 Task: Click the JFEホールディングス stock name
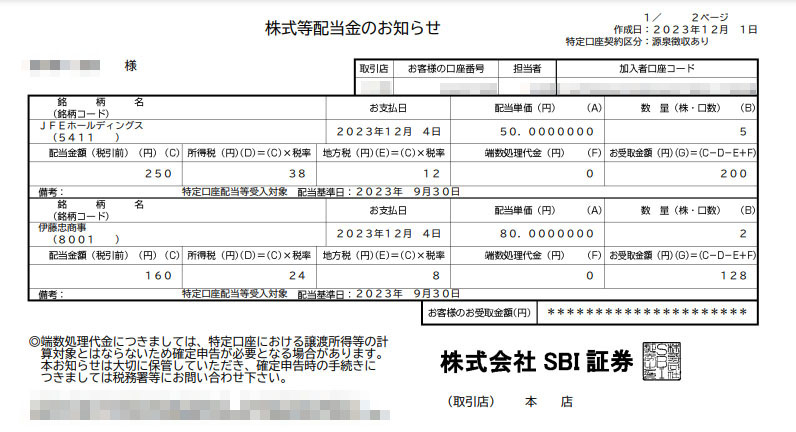[x=92, y=126]
